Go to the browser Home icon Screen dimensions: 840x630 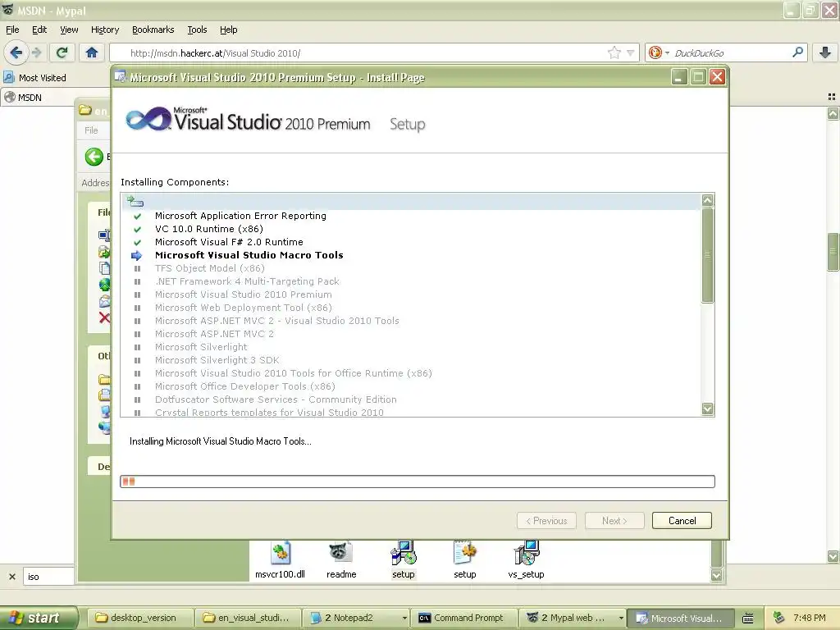(x=92, y=52)
